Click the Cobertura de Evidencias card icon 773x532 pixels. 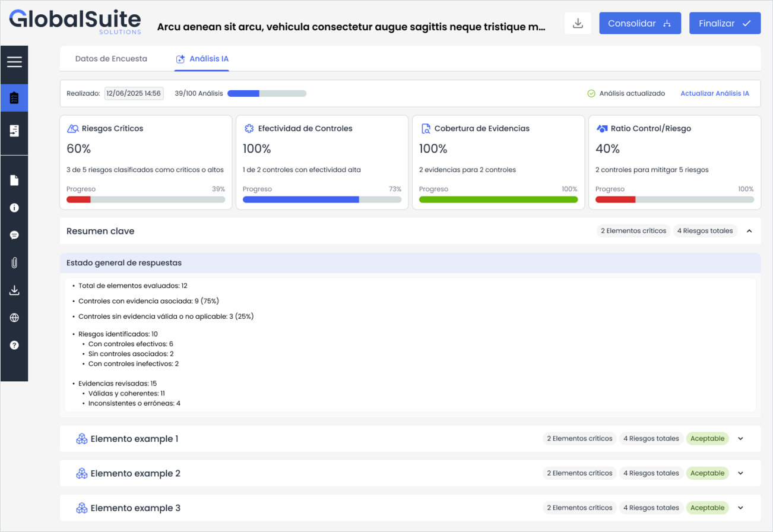click(425, 128)
